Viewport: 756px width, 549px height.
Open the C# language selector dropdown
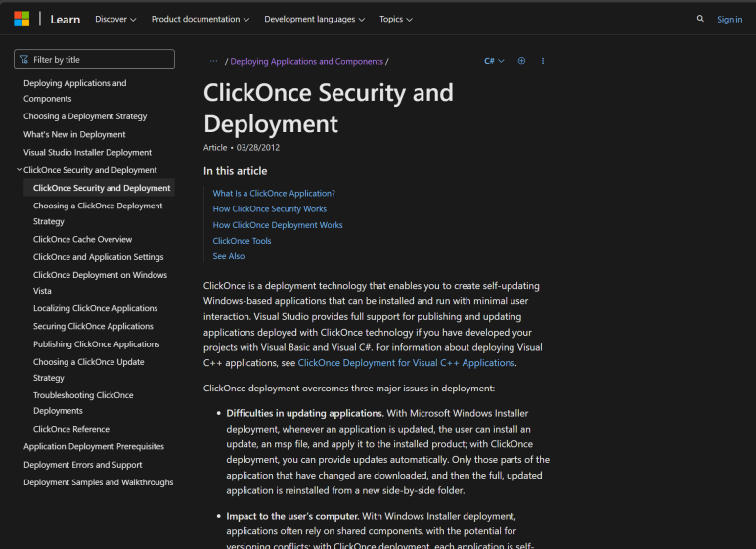tap(494, 61)
